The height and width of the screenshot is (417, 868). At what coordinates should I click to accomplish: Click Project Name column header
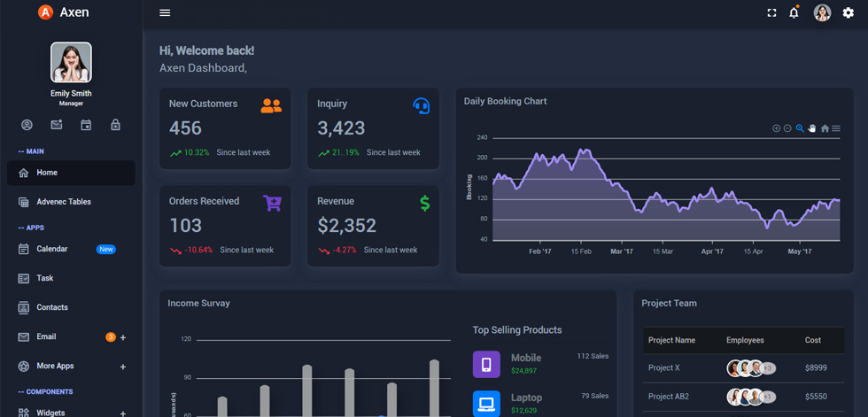point(671,340)
